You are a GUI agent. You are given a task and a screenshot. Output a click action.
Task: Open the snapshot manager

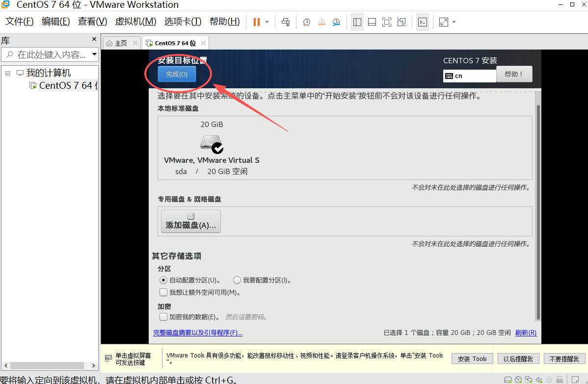336,22
